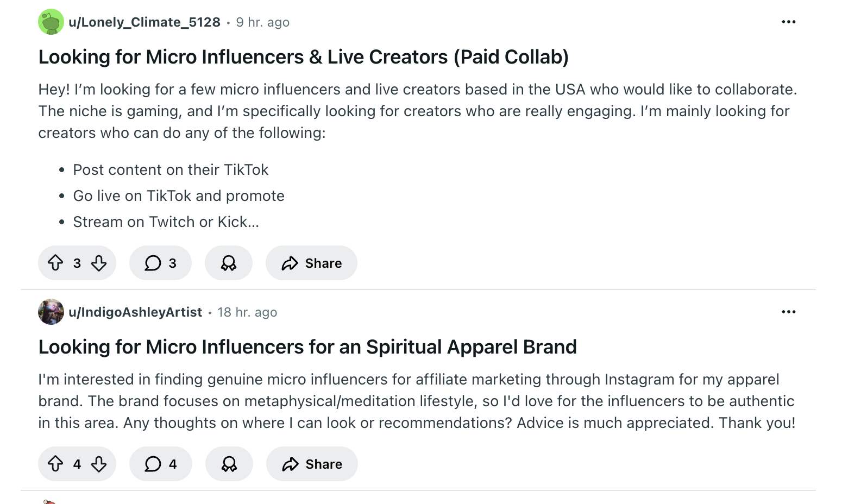Visit u/IndigoAshleyArtist profile link

pos(135,312)
